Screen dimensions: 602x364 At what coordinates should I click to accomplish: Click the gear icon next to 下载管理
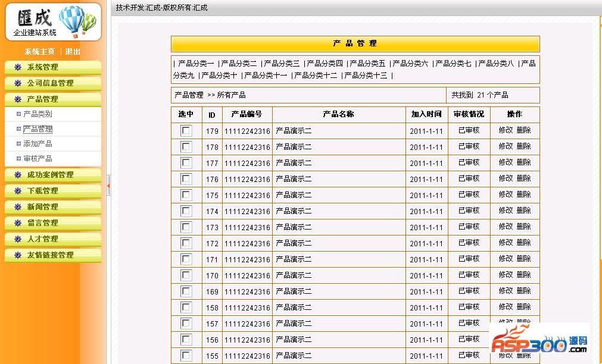point(18,191)
